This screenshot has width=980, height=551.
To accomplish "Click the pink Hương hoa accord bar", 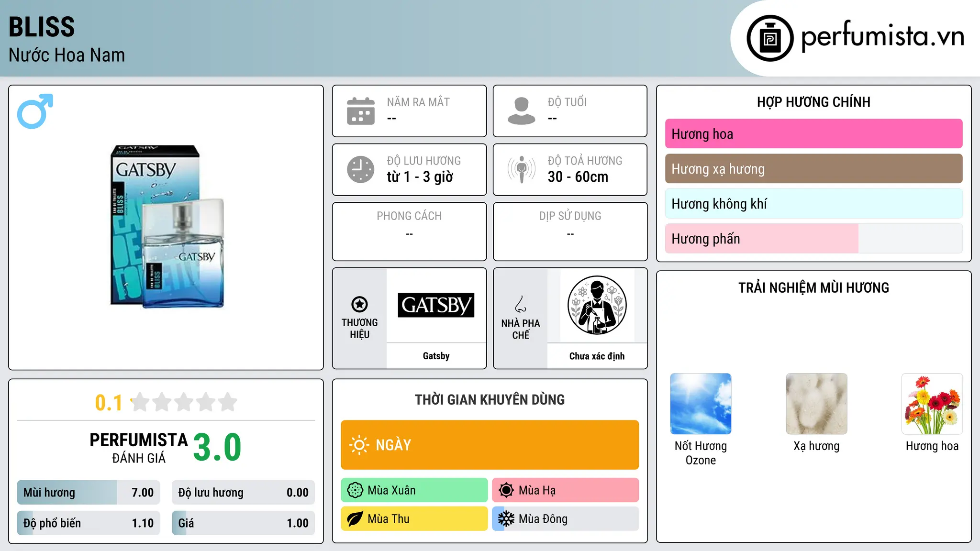I will click(x=813, y=134).
